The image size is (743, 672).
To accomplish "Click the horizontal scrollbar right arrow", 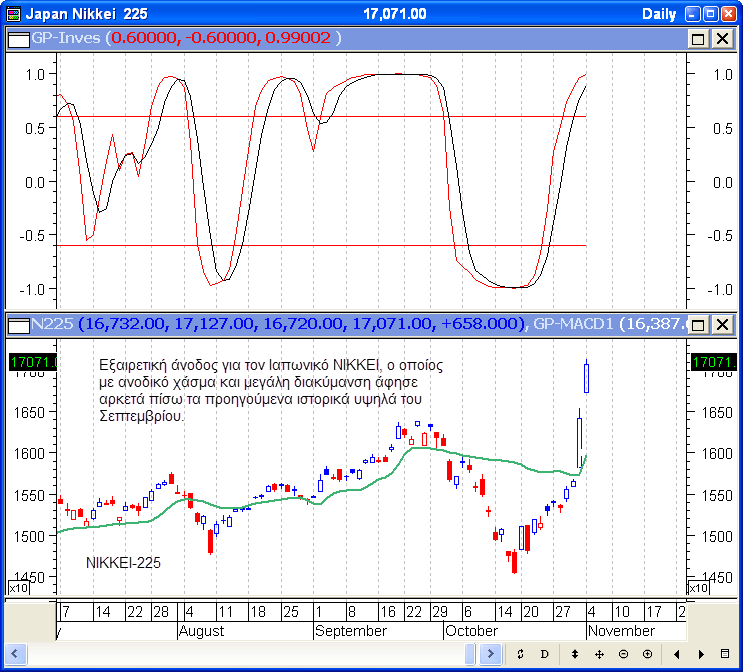I will pos(491,654).
